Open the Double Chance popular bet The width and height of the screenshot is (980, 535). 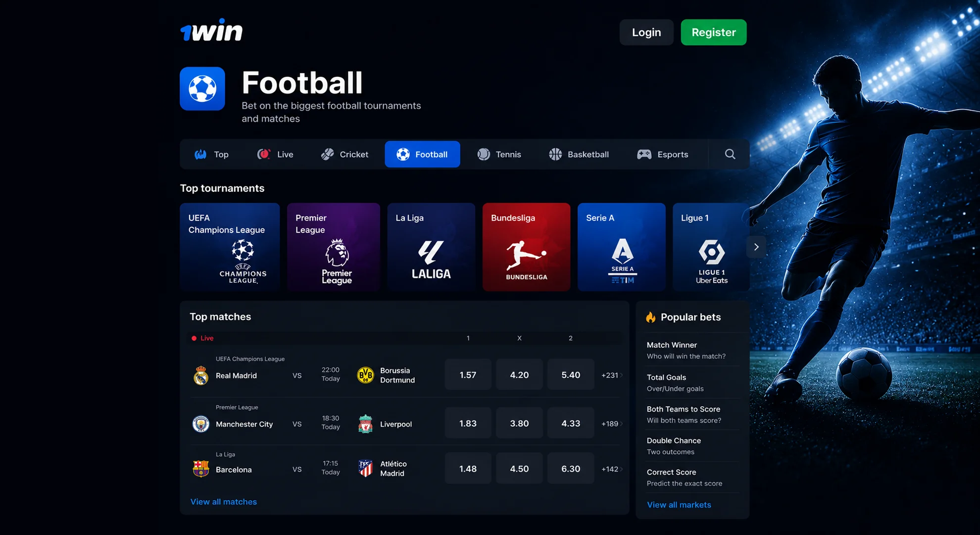coord(692,446)
